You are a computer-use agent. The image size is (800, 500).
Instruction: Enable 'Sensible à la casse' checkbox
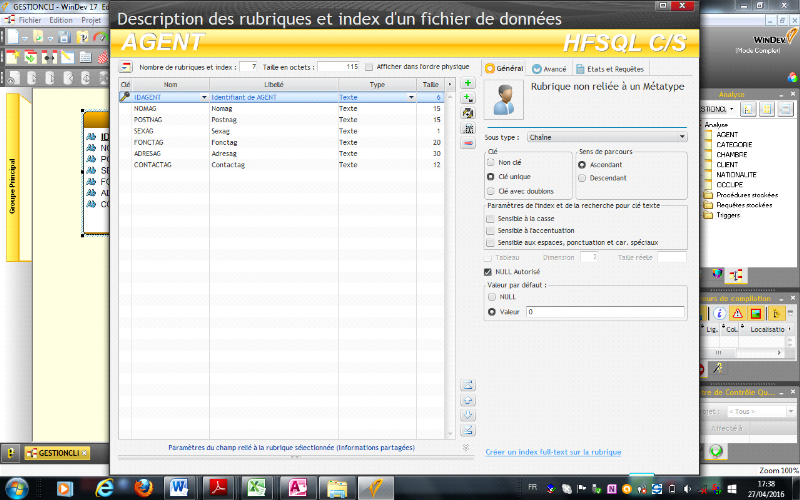pos(490,218)
